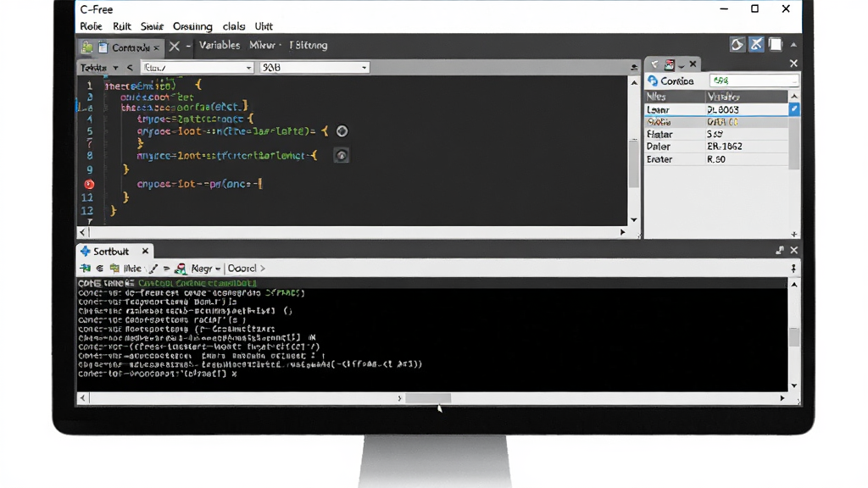Image resolution: width=868 pixels, height=488 pixels.
Task: Open the "Telda" dropdown arrow in the editor toolbar
Action: pos(115,68)
